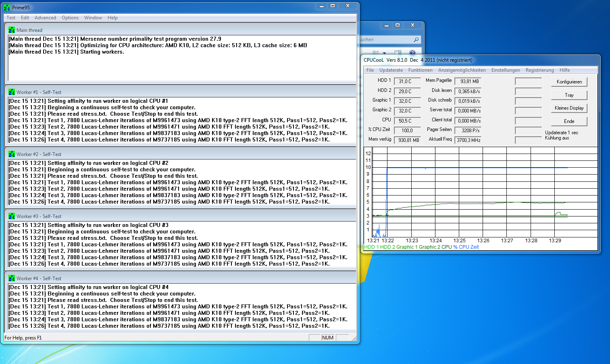Click the CPU temperature field 50,5 C
Screen dimensions: 610x364
coord(407,121)
